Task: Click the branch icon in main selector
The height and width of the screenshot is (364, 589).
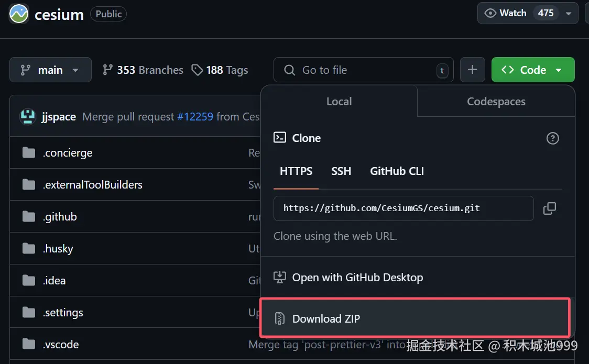Action: [25, 70]
